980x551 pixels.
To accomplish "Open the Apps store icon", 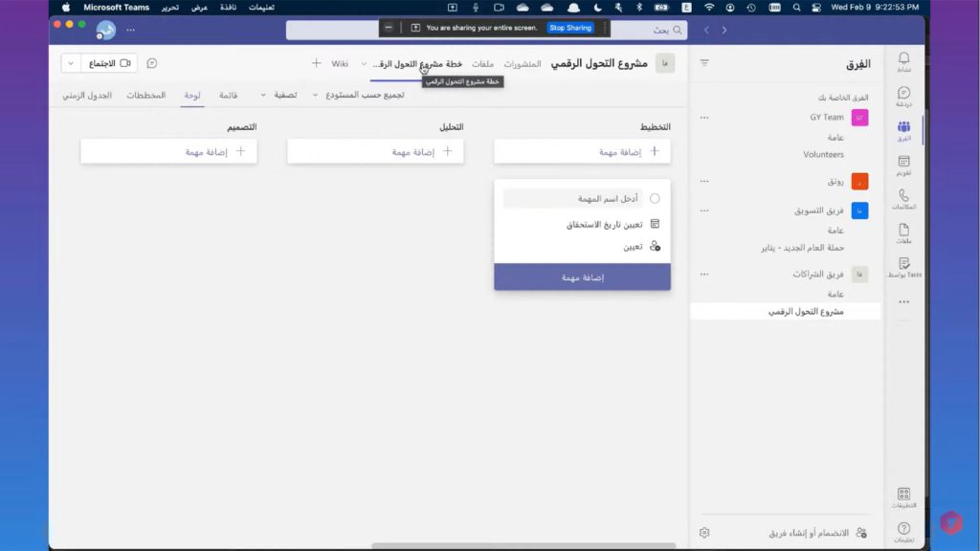I will coord(903,497).
